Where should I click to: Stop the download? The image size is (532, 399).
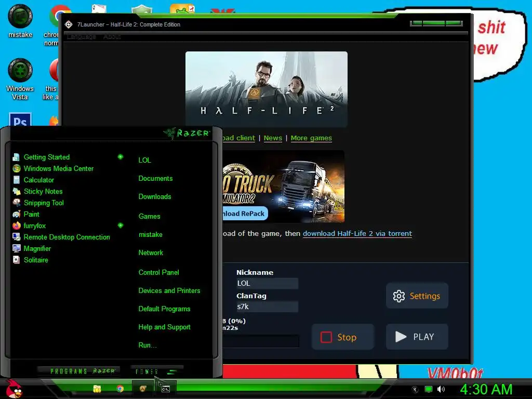[343, 337]
